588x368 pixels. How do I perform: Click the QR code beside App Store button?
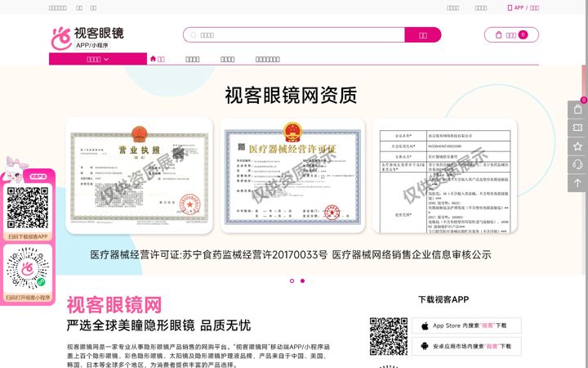[x=389, y=336]
